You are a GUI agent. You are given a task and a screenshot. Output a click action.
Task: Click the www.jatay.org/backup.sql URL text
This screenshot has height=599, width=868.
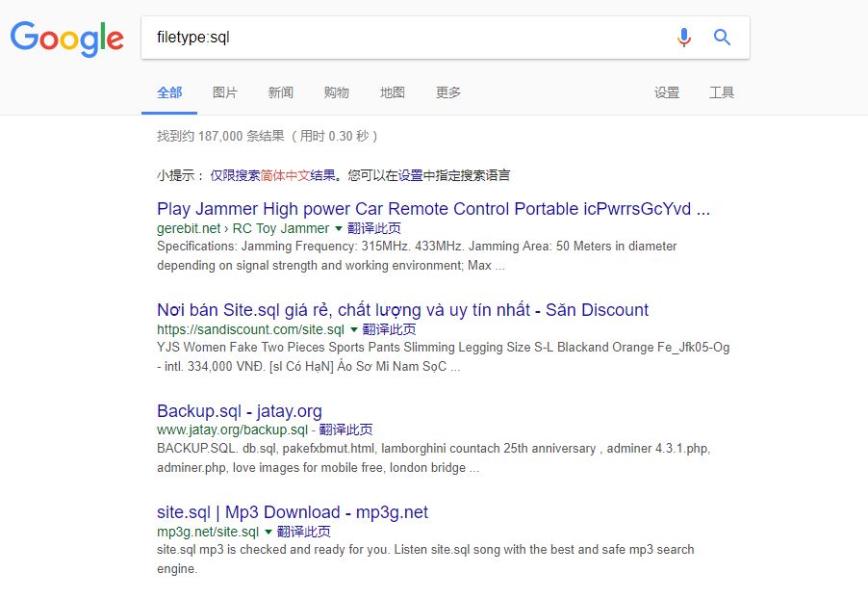tap(232, 430)
